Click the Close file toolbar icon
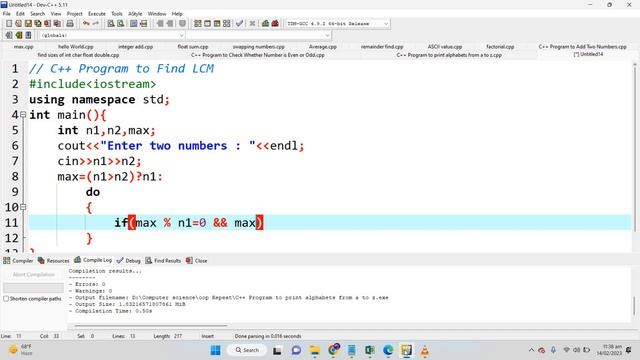 (x=48, y=24)
